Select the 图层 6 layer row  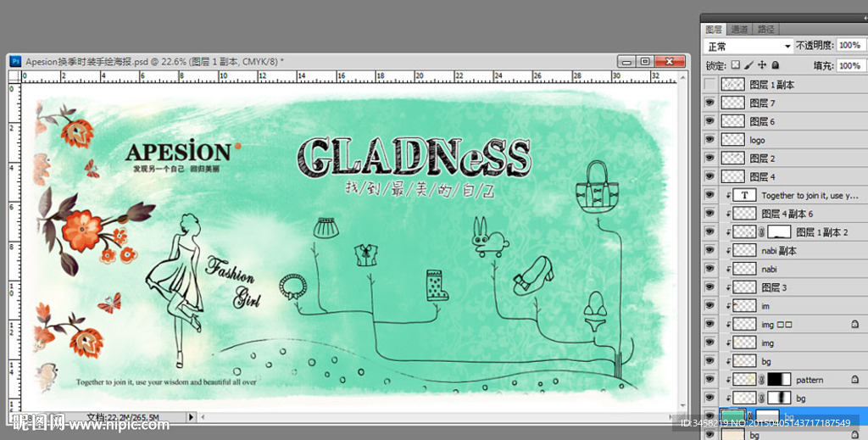[785, 121]
